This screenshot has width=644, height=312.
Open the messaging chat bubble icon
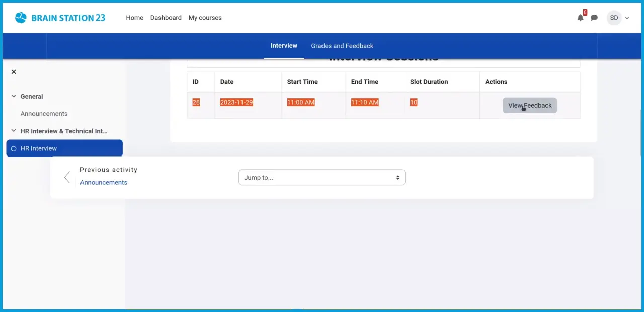(x=594, y=18)
